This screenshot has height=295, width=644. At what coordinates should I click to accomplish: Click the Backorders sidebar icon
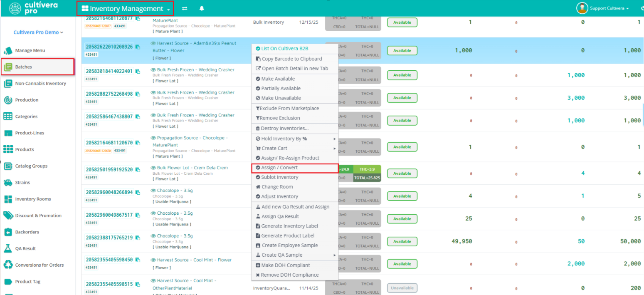tap(8, 232)
